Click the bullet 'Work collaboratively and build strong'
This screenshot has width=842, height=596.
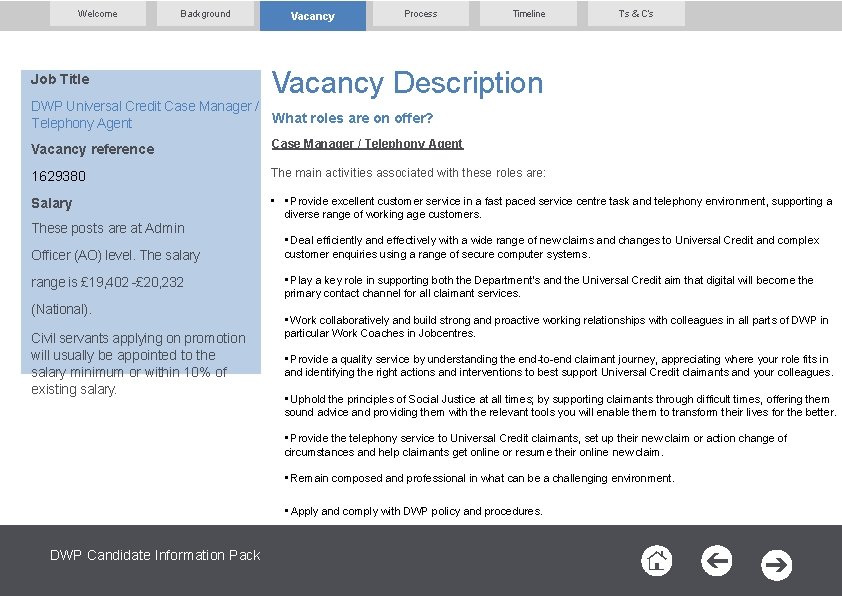556,326
